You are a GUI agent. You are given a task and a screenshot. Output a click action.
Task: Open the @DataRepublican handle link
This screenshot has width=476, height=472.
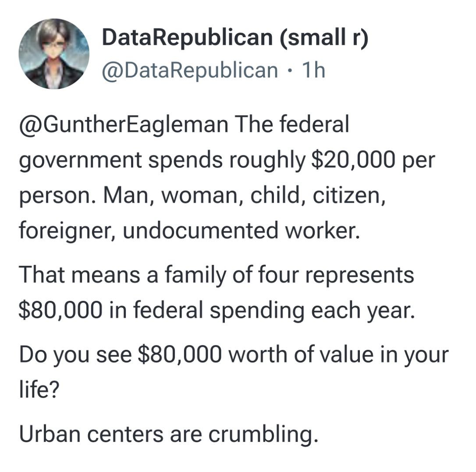[190, 70]
